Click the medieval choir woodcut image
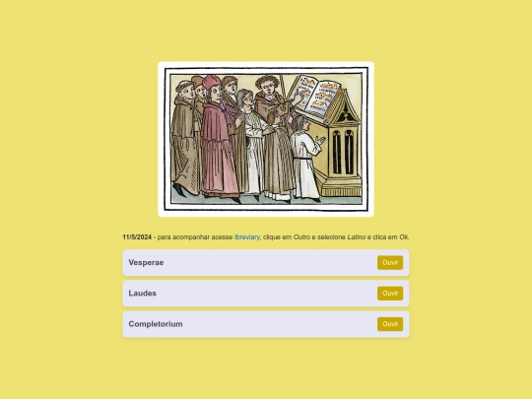Viewport: 532px width, 399px height. 266,139
